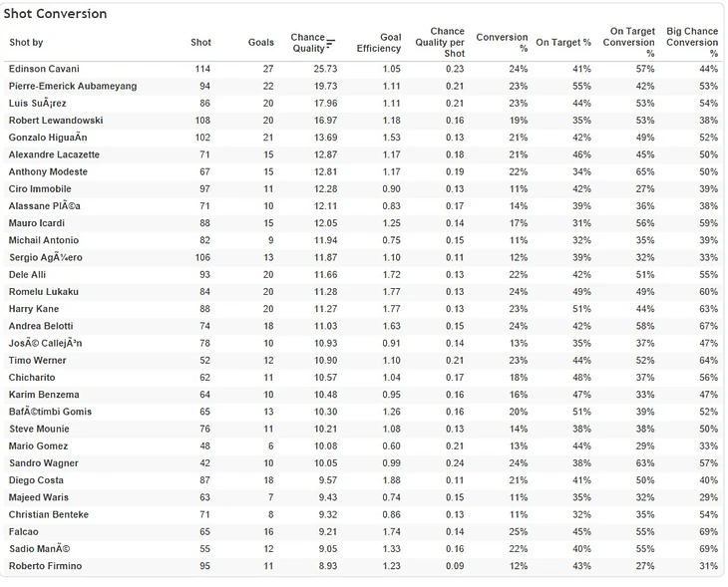Viewport: 728px width, 587px height.
Task: Click Diego Costa's Goal Efficiency value 1.88
Action: [x=391, y=480]
